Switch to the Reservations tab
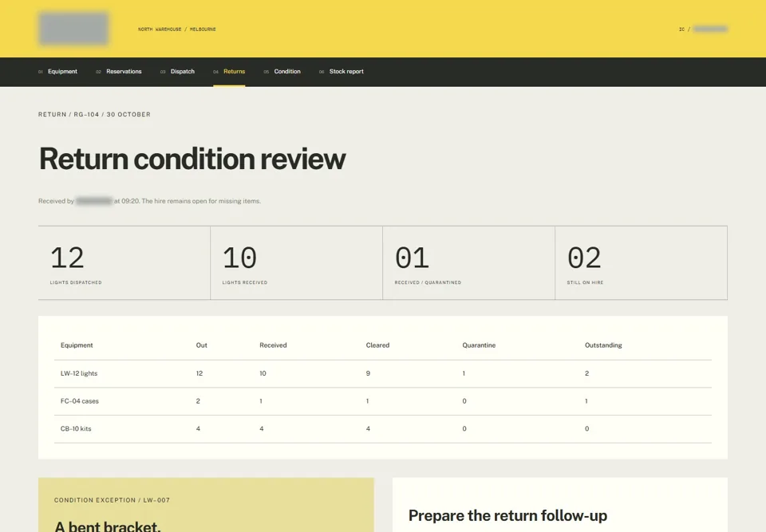 click(x=119, y=71)
